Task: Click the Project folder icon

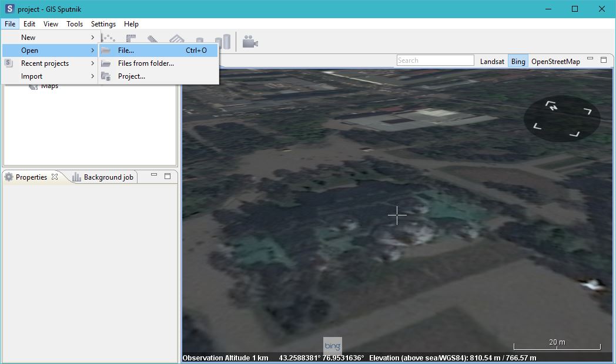Action: (106, 76)
